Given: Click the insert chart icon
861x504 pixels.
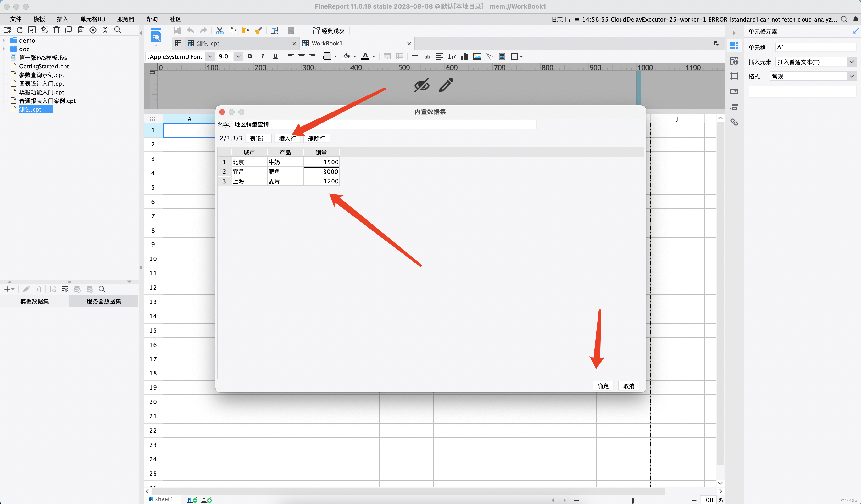Looking at the screenshot, I should [464, 56].
